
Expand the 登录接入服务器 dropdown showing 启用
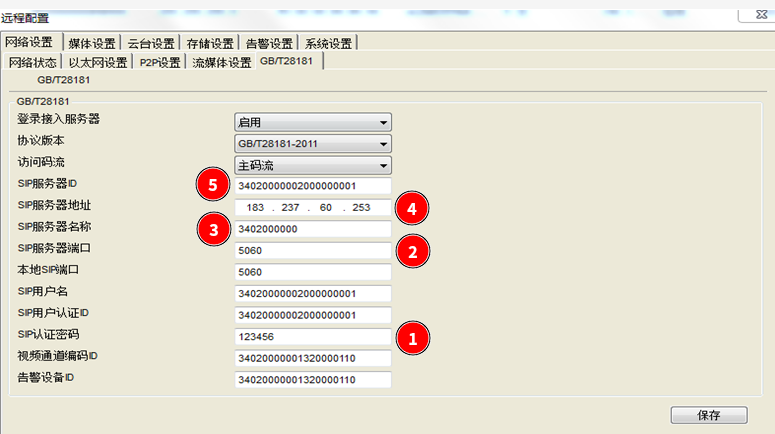pyautogui.click(x=312, y=122)
